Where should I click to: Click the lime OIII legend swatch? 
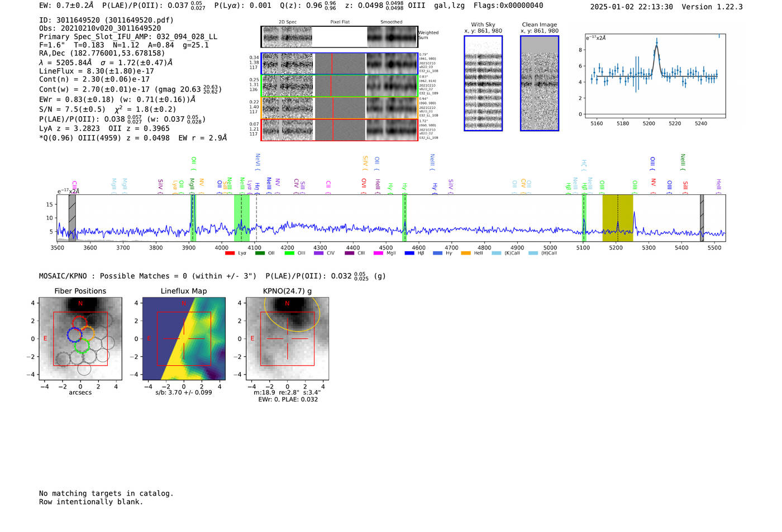[x=289, y=253]
